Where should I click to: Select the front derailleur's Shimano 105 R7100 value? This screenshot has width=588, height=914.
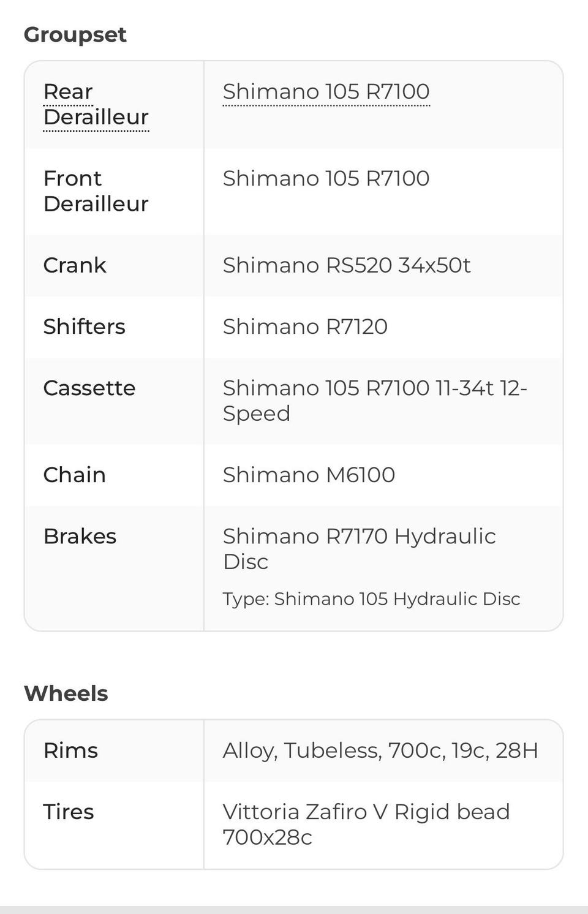point(326,179)
